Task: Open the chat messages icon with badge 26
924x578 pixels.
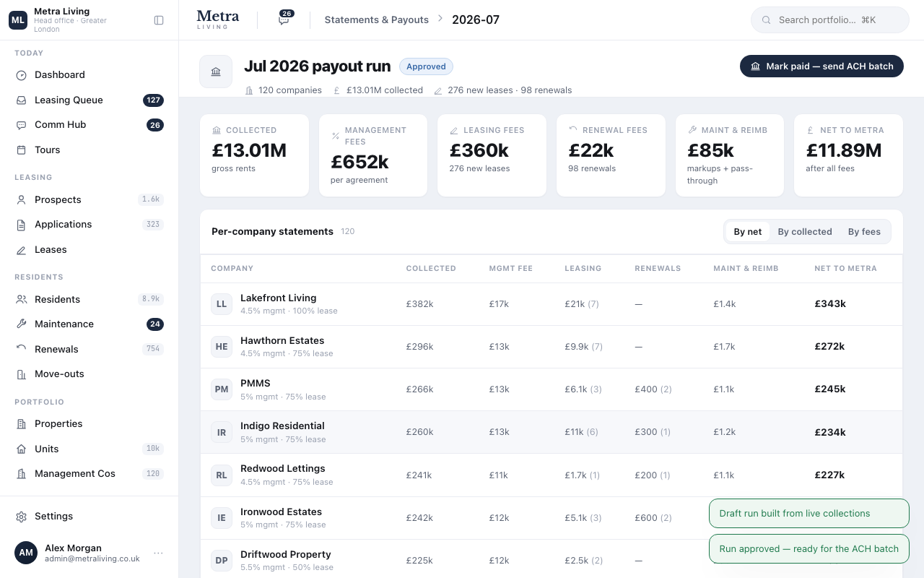Action: click(x=284, y=20)
